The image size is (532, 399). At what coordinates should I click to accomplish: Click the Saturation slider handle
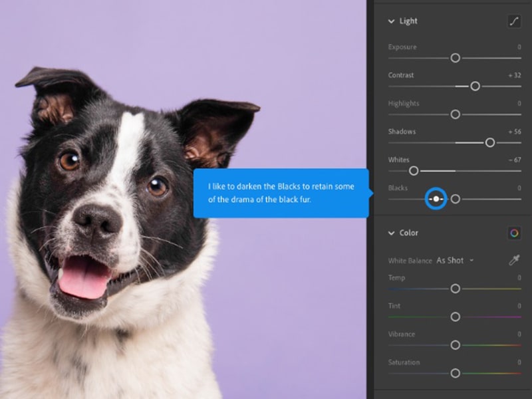456,373
